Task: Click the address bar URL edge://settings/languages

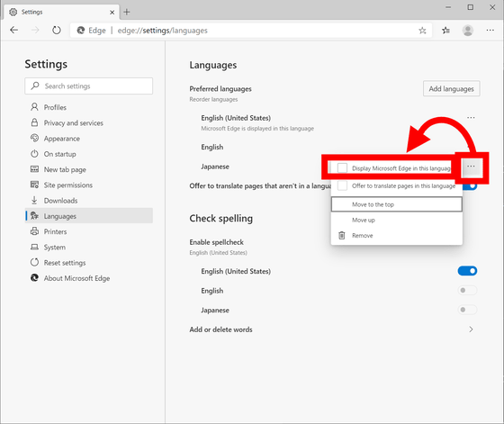Action: pos(162,31)
